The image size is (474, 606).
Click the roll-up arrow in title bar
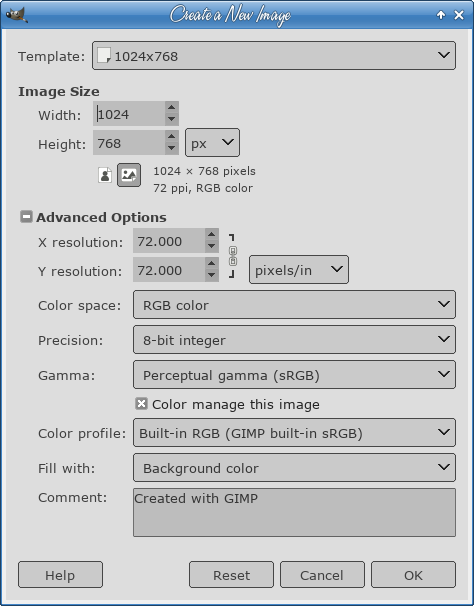point(441,15)
